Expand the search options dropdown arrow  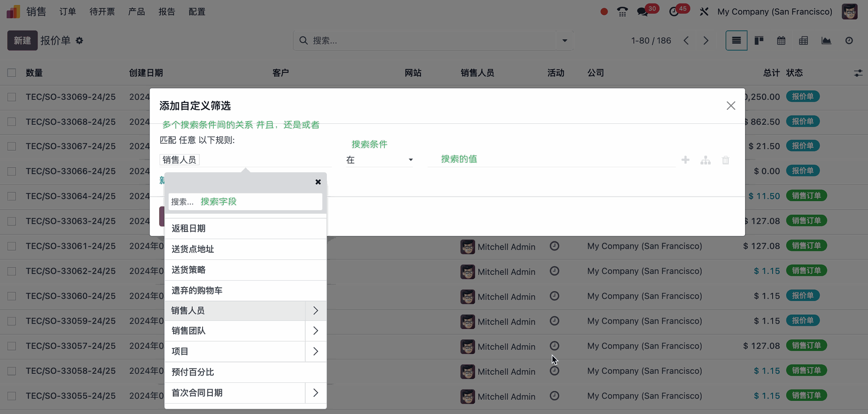pyautogui.click(x=565, y=41)
